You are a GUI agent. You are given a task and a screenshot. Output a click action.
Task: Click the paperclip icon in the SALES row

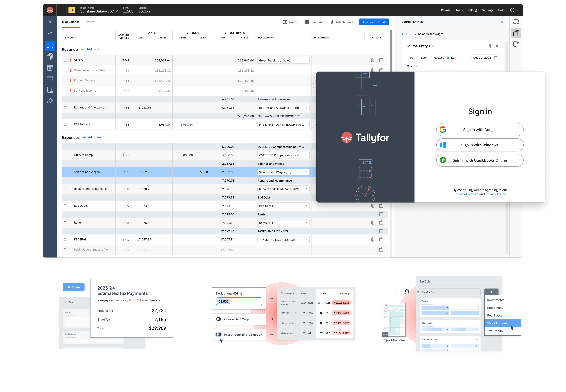372,60
